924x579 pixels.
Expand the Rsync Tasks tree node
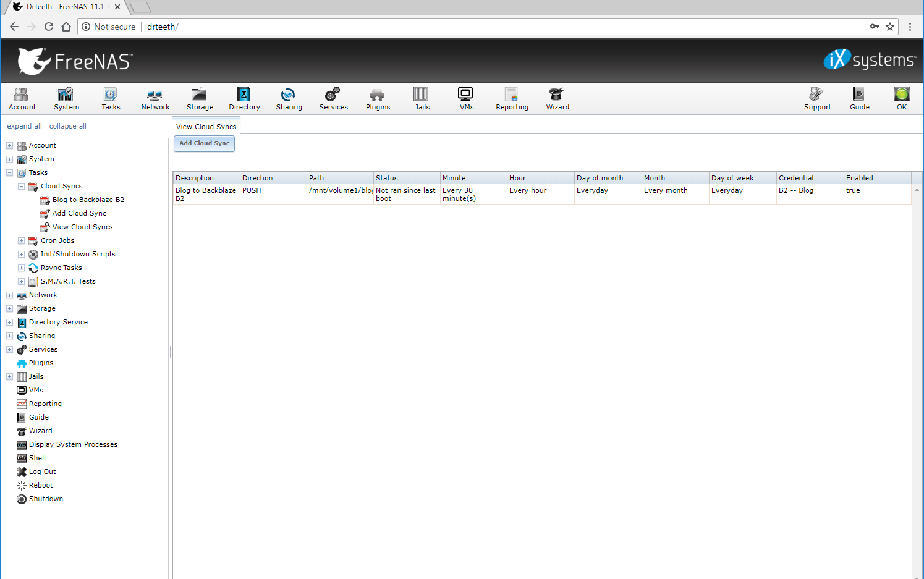(x=22, y=268)
